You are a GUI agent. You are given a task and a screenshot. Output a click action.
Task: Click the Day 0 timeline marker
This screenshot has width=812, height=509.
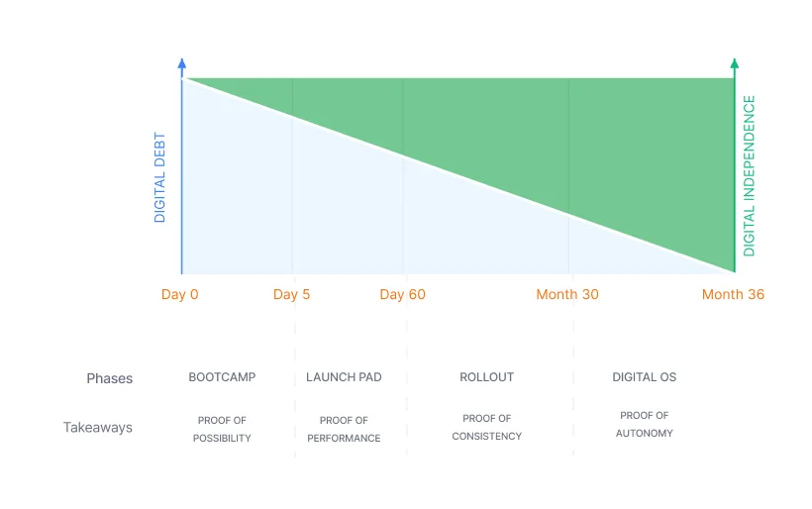pos(180,294)
